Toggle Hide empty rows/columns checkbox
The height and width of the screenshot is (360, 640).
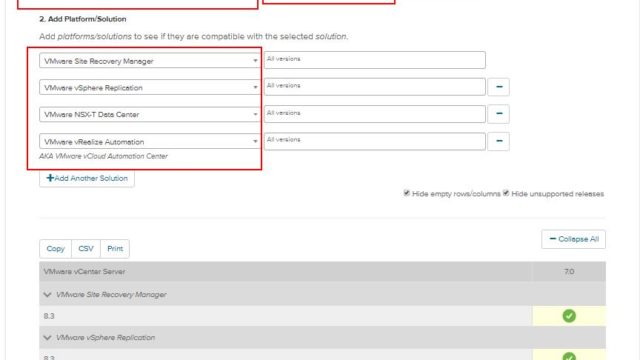407,193
